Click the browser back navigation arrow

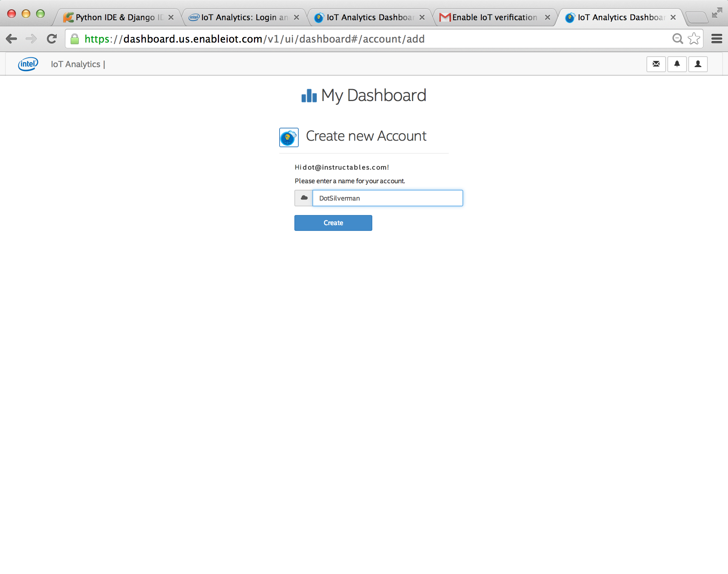pos(13,39)
